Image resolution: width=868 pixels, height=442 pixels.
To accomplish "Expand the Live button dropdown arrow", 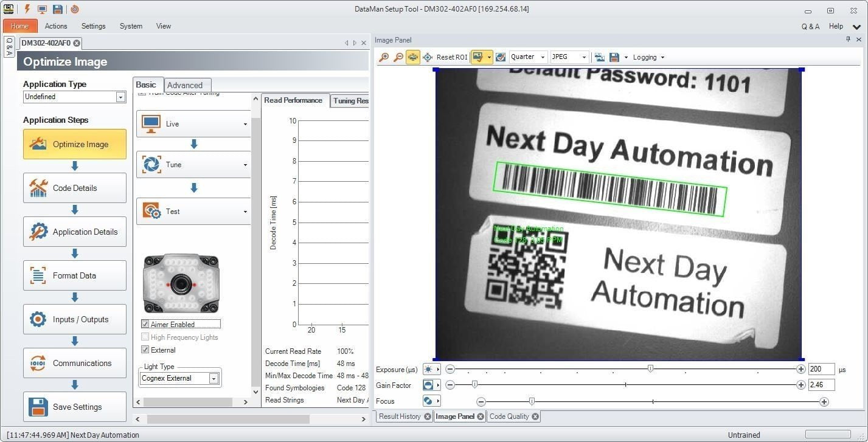I will [x=245, y=124].
